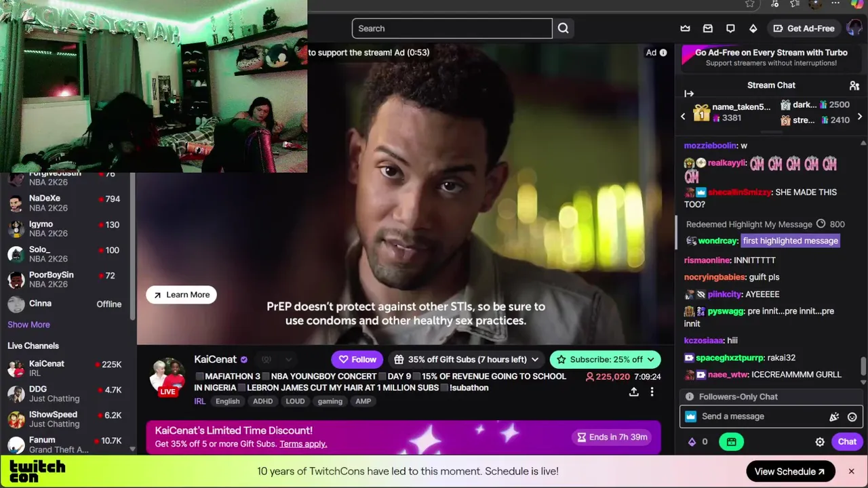Screen dimensions: 868x488
Task: Click the KaiCenat channel avatar with LIVE badge
Action: tap(167, 377)
